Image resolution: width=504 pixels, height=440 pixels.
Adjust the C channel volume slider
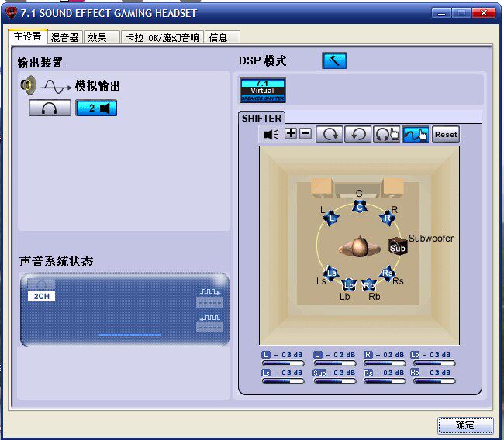point(335,363)
